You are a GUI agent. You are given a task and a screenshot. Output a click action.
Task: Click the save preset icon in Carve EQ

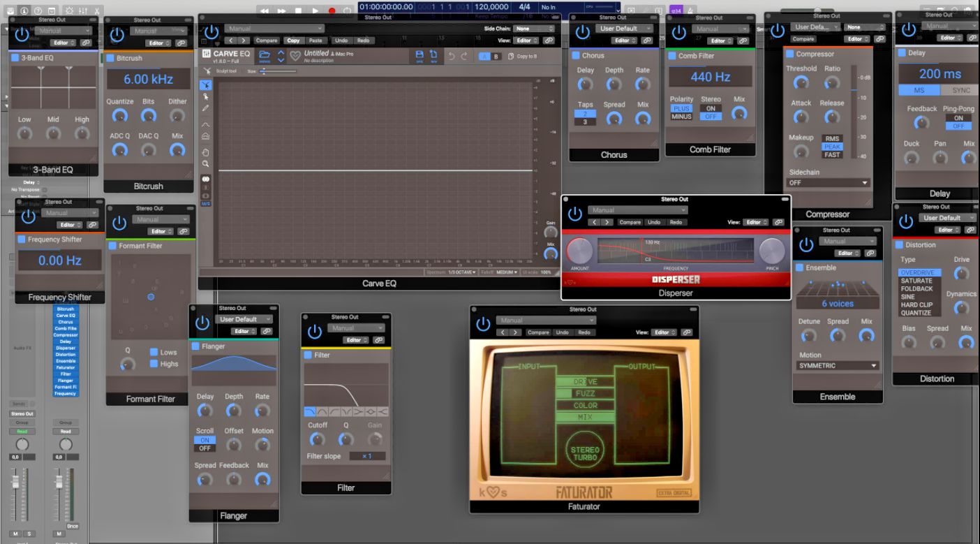coord(419,55)
